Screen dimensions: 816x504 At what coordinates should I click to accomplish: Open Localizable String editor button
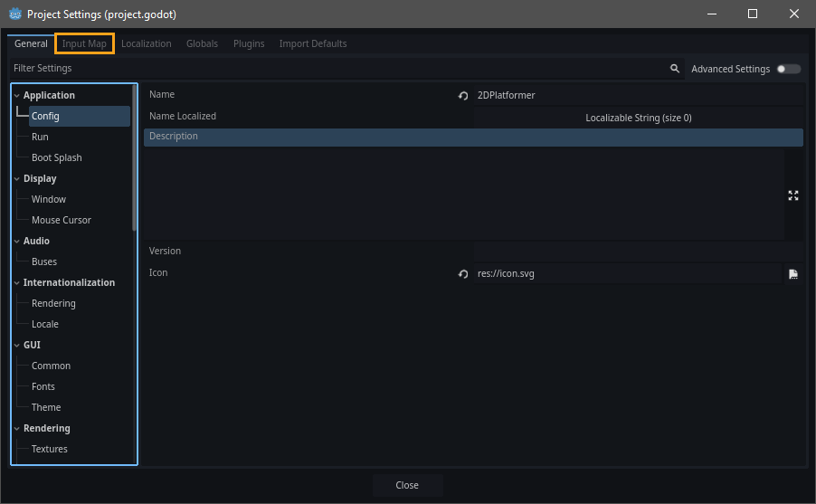(638, 118)
